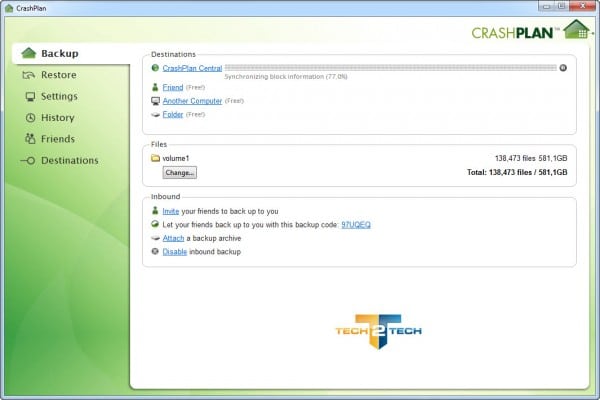The height and width of the screenshot is (400, 600).
Task: Click Attach a backup archive link
Action: pos(174,238)
